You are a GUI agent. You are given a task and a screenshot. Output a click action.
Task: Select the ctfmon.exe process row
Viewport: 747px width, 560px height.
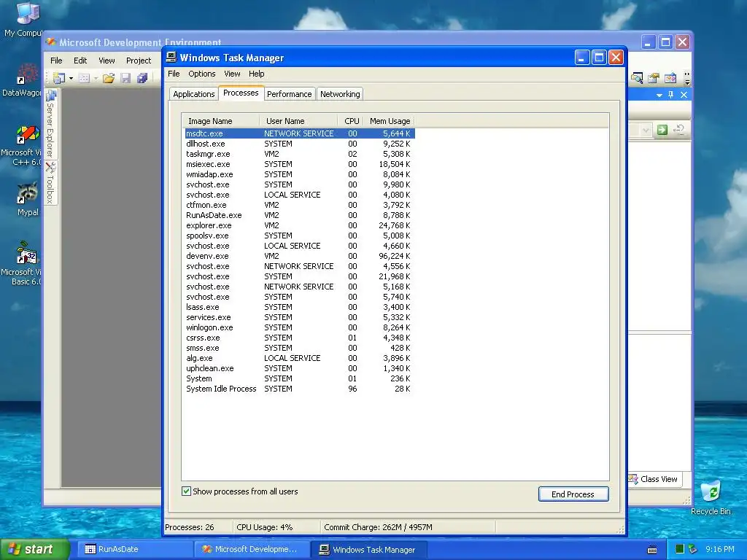(x=300, y=205)
